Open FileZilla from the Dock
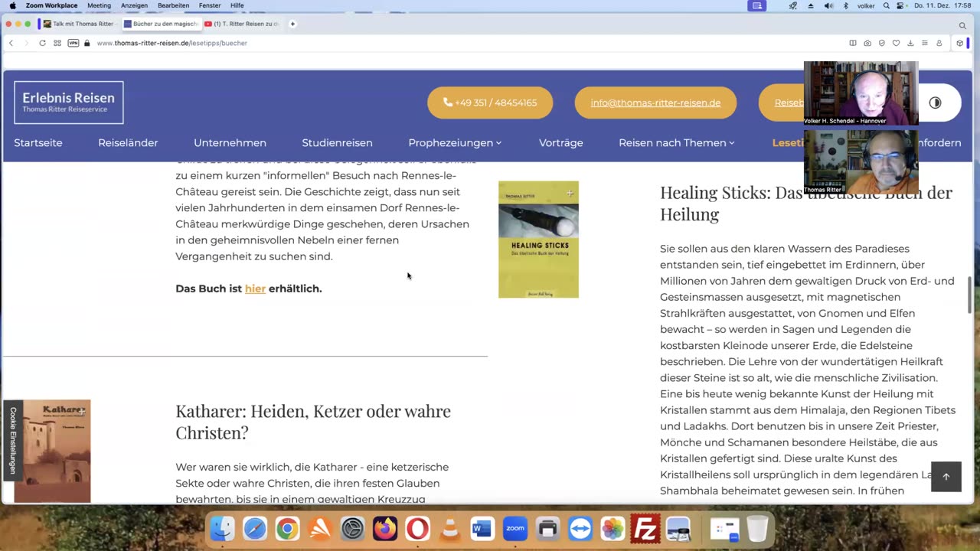The image size is (980, 551). (x=645, y=529)
